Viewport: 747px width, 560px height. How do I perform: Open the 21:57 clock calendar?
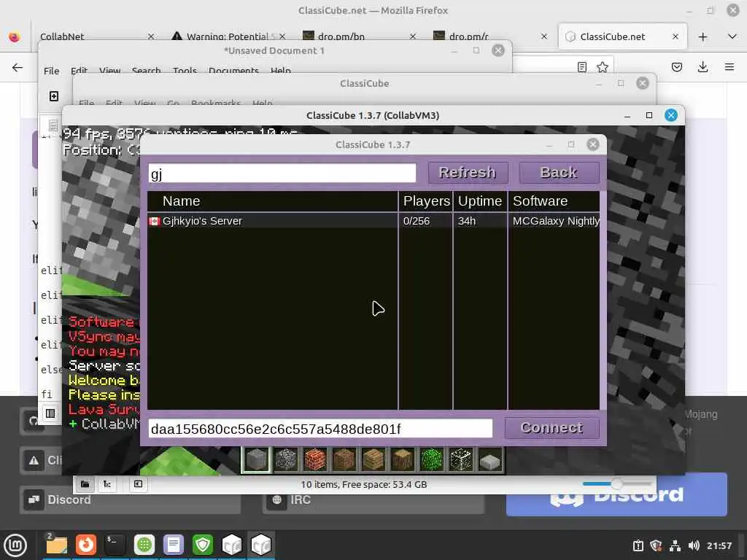click(719, 545)
